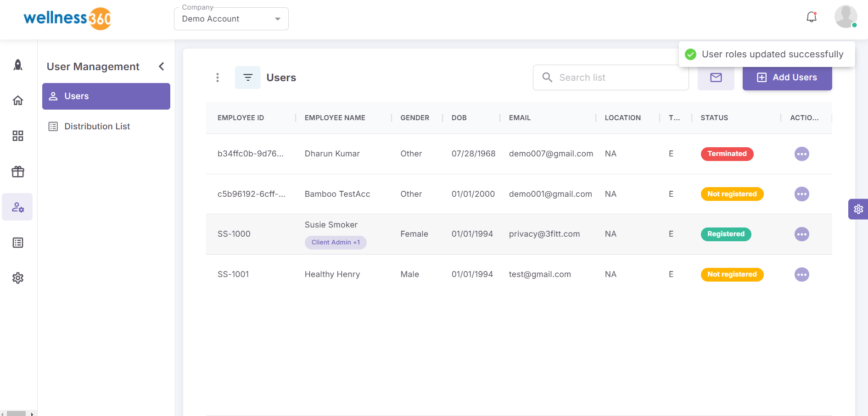Open Distribution List menu item
Viewport: 868px width, 416px height.
click(x=106, y=126)
